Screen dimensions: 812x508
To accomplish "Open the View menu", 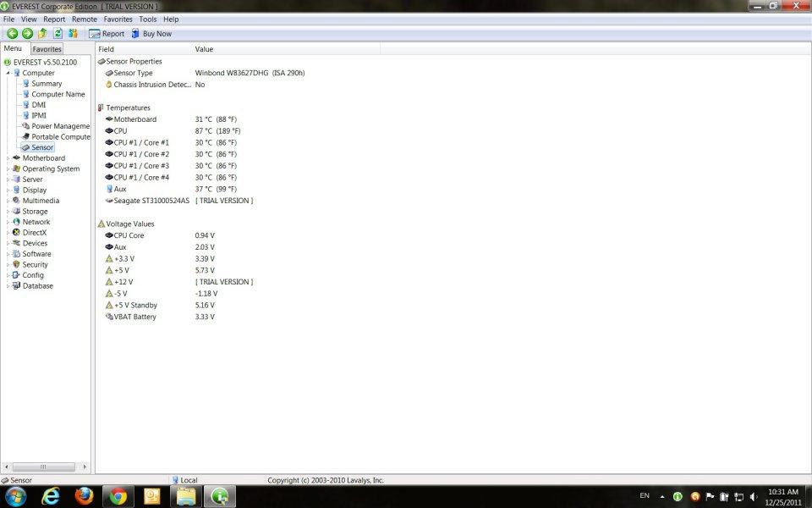I will (29, 19).
